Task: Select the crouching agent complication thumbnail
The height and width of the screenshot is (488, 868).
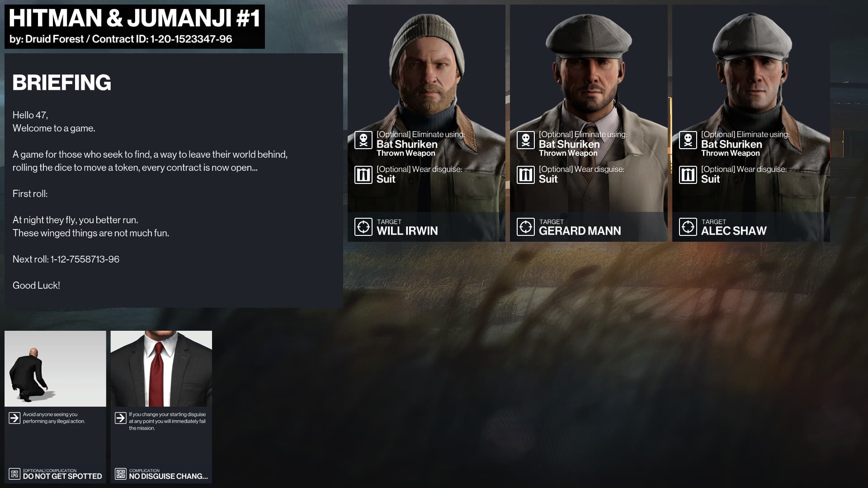Action: point(55,369)
